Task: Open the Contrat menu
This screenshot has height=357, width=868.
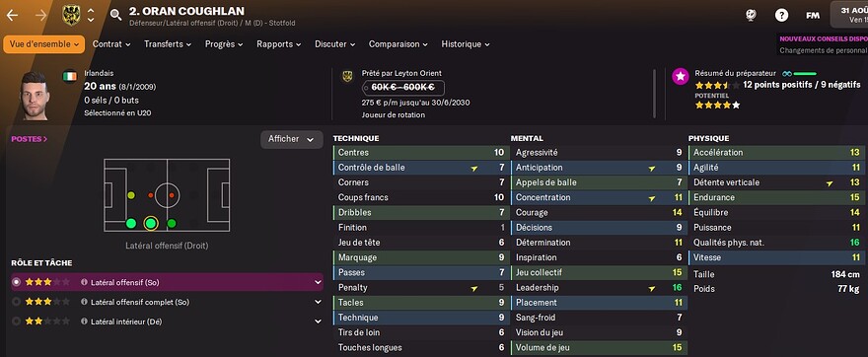Action: point(111,44)
